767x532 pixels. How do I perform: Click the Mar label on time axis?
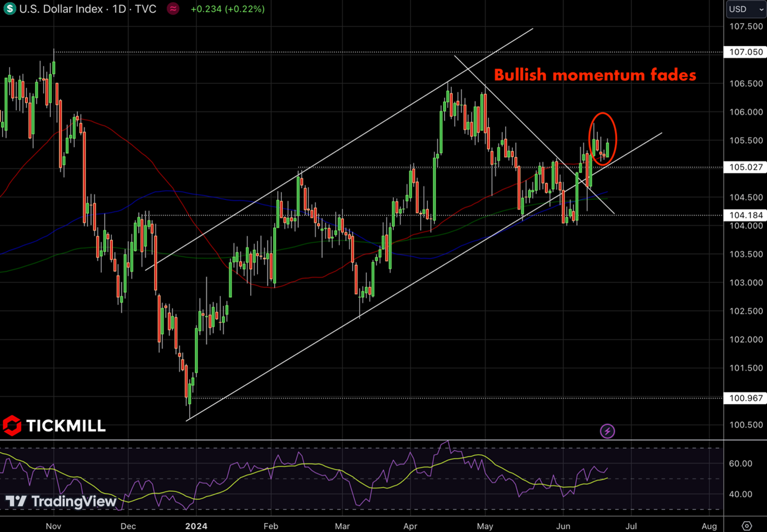(342, 526)
